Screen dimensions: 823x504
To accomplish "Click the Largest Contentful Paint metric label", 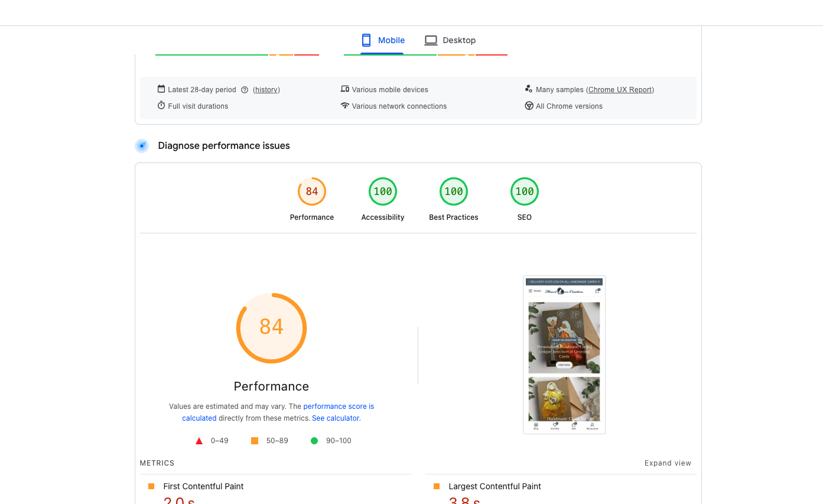I will pyautogui.click(x=495, y=486).
